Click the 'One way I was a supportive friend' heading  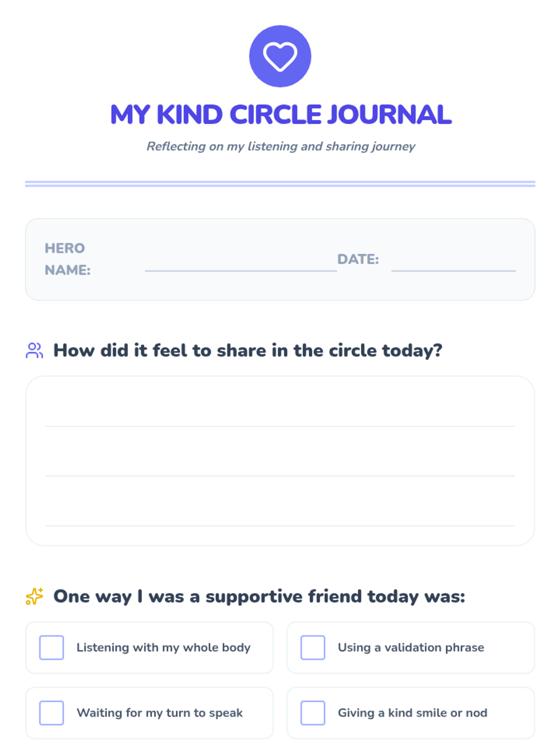[x=259, y=596]
